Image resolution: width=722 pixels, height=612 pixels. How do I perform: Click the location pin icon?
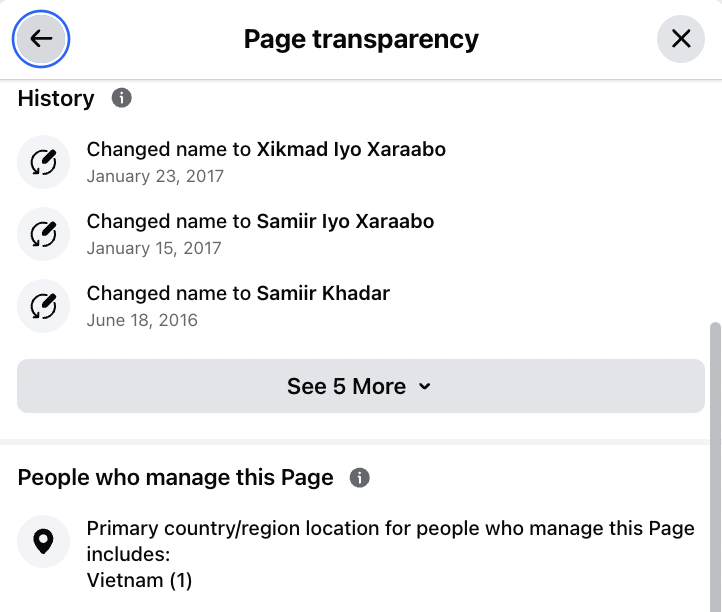point(44,542)
